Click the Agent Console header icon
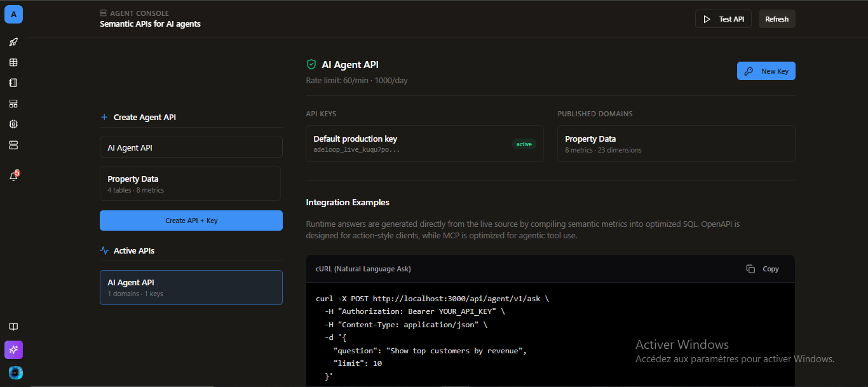The height and width of the screenshot is (387, 868). (103, 13)
